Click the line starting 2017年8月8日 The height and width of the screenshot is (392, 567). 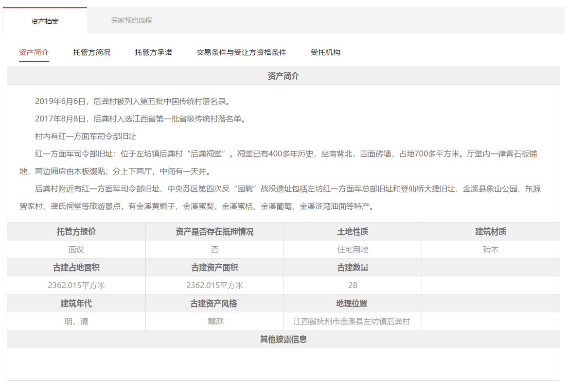point(141,119)
